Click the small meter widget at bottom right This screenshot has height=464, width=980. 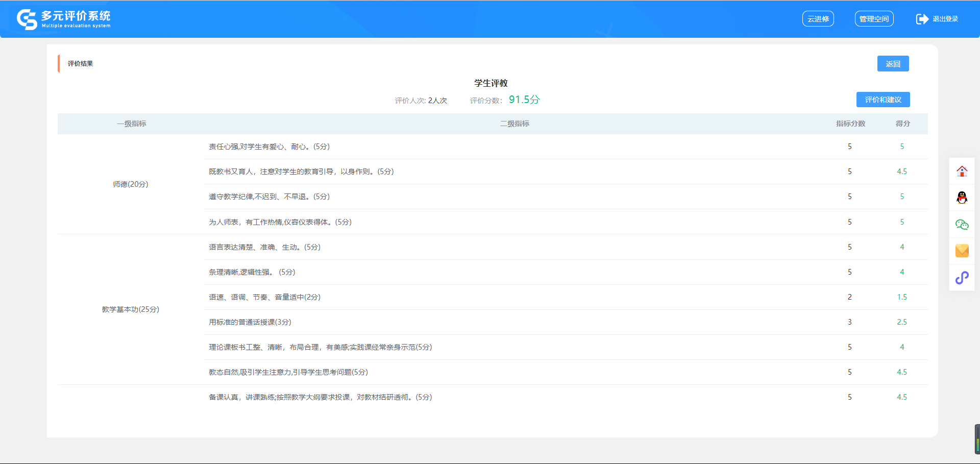977,439
